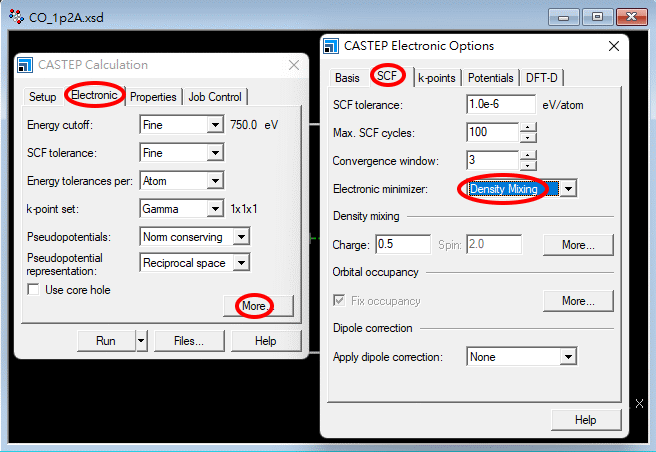Open the Properties tab
Screen dimensions: 656x452
(153, 97)
